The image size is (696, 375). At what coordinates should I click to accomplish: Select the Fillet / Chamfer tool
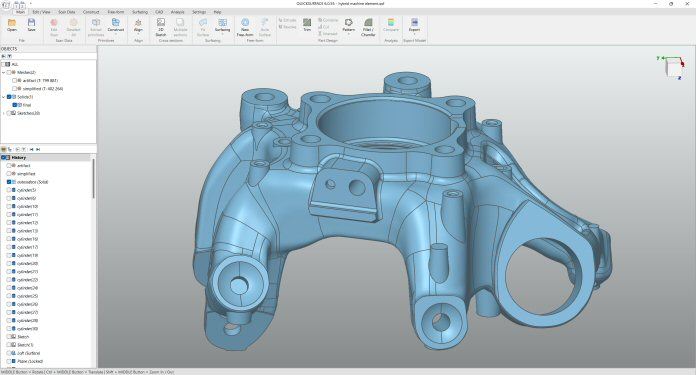pos(368,27)
